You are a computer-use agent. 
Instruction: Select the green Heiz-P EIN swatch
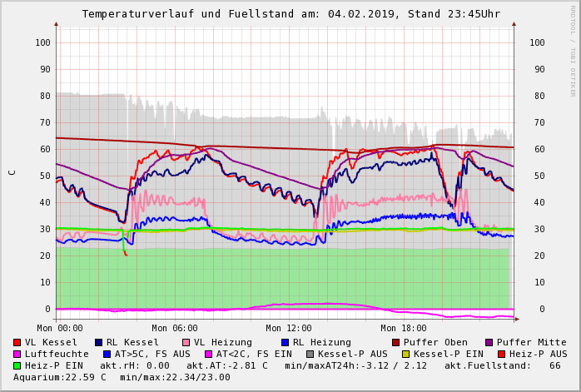(x=17, y=365)
